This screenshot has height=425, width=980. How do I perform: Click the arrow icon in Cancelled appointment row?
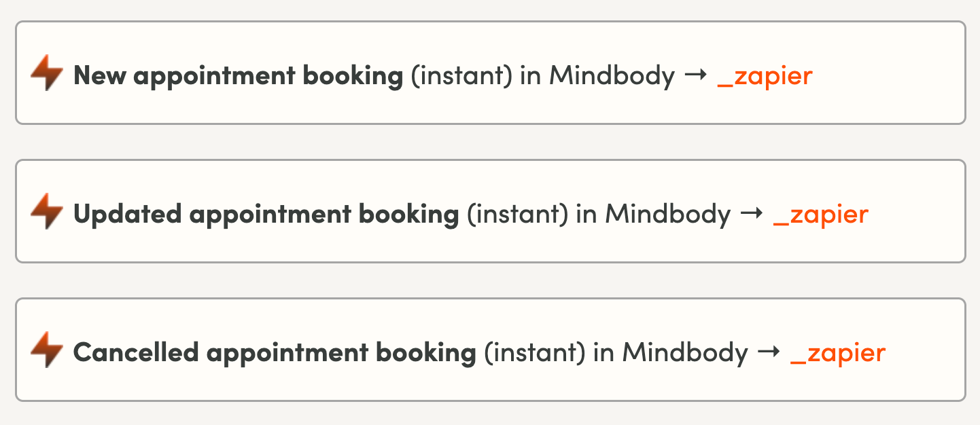coord(769,352)
